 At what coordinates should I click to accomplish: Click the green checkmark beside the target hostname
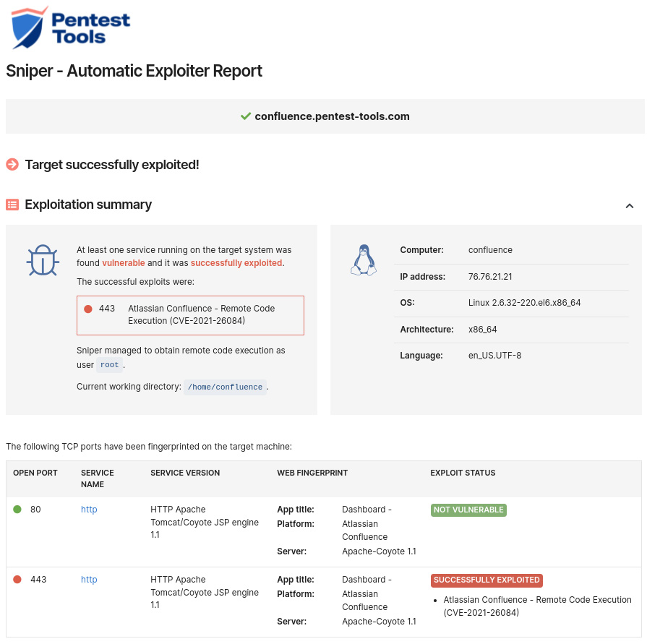246,116
